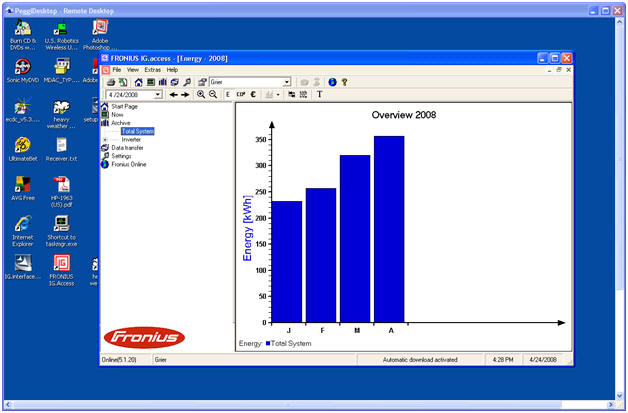
Task: Click the yellow help question mark icon
Action: click(x=344, y=82)
